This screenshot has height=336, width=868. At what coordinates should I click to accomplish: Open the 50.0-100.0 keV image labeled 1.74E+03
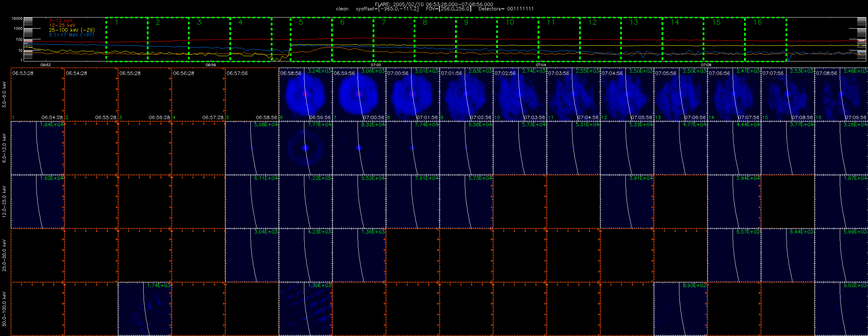(145, 309)
